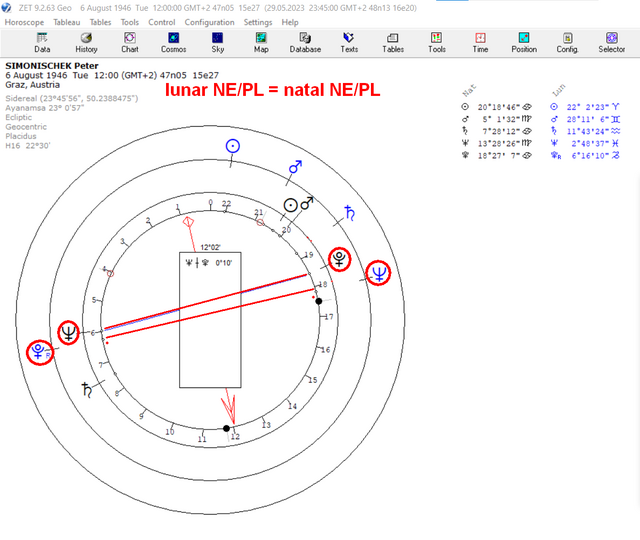This screenshot has height=540, width=640.
Task: Open the Settings menu
Action: pos(258,22)
